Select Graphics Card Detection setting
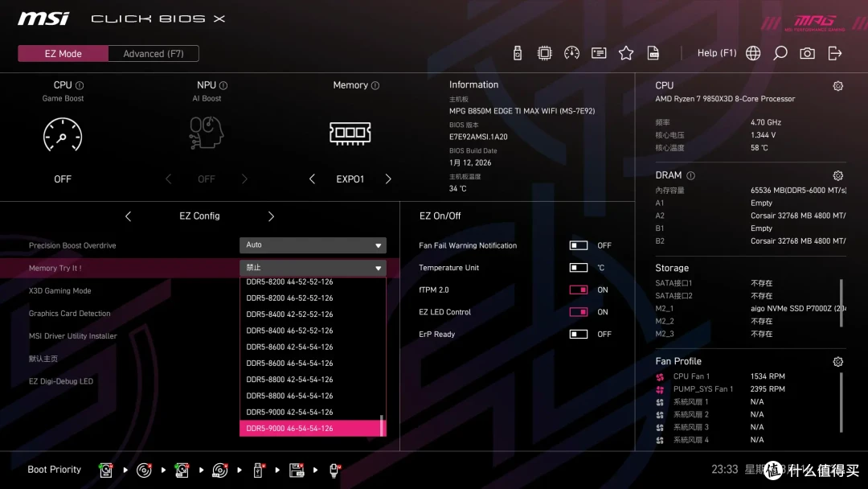868x489 pixels. click(70, 314)
